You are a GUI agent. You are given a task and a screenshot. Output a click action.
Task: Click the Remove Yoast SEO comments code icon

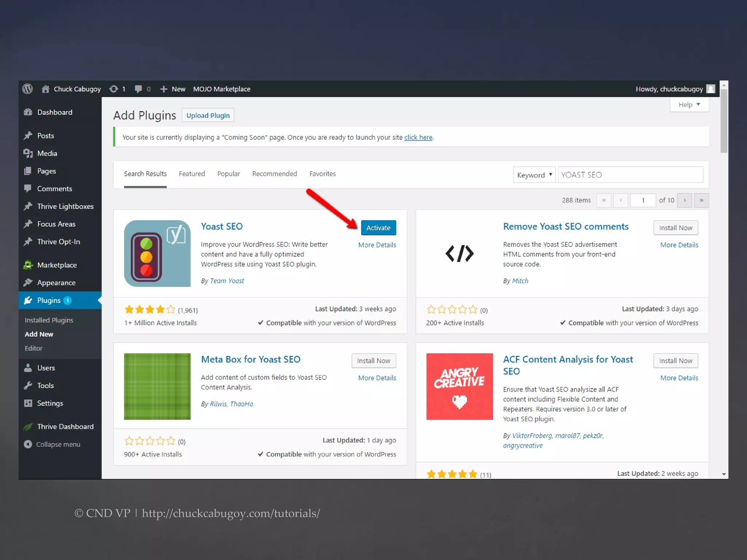[x=460, y=253]
